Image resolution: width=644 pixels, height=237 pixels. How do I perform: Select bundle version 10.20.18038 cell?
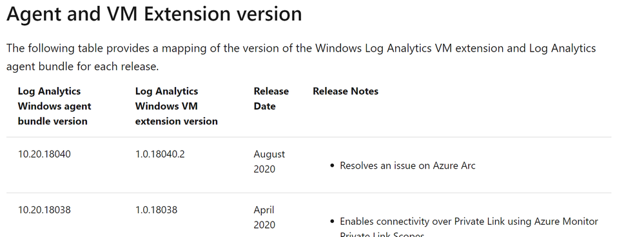click(44, 210)
